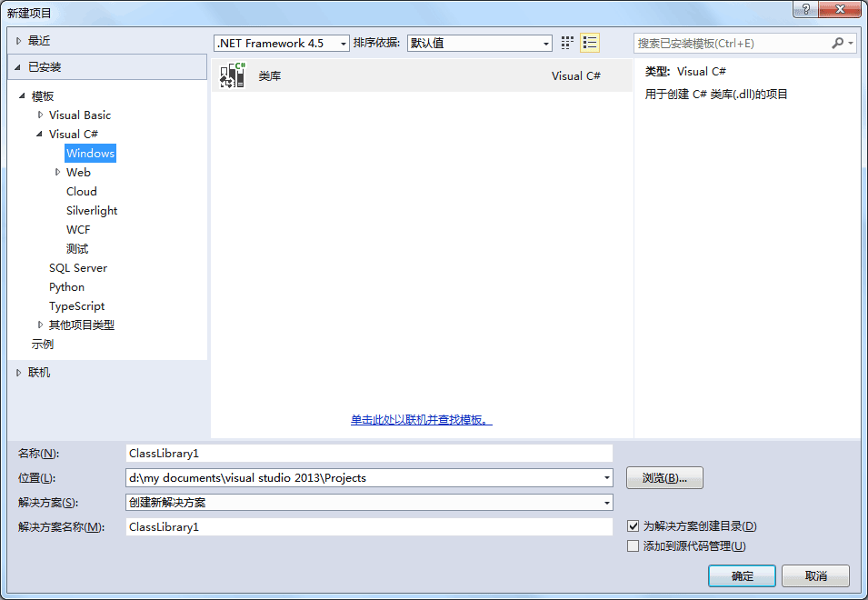Switch to medium icons list view
The width and height of the screenshot is (868, 600).
(590, 43)
